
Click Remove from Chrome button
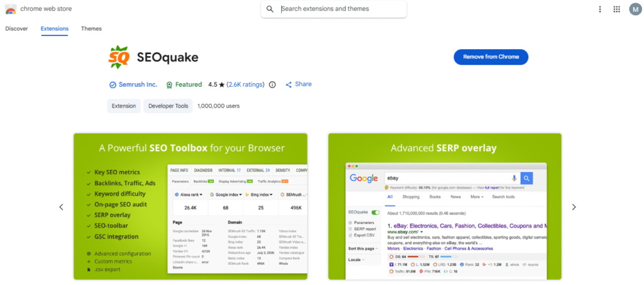(491, 57)
